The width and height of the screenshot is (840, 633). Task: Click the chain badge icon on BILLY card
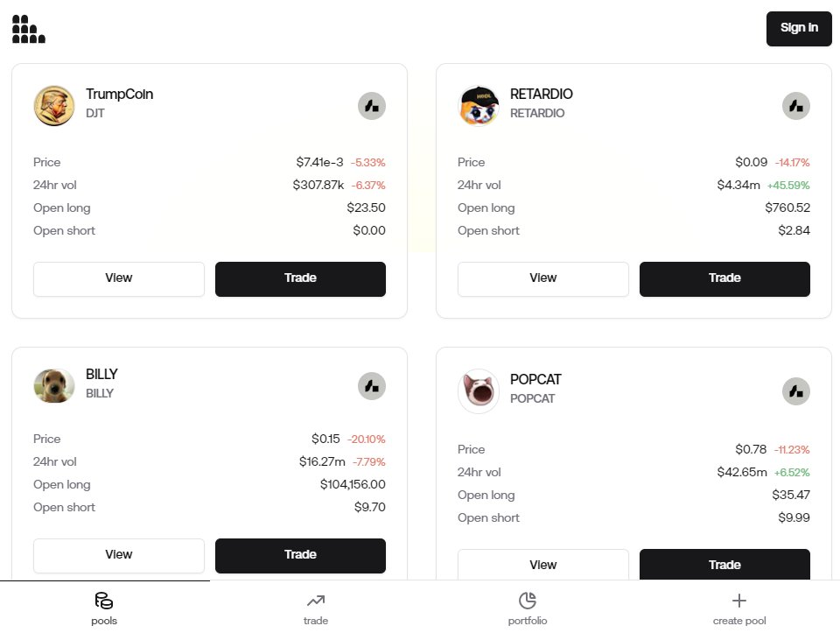[372, 386]
